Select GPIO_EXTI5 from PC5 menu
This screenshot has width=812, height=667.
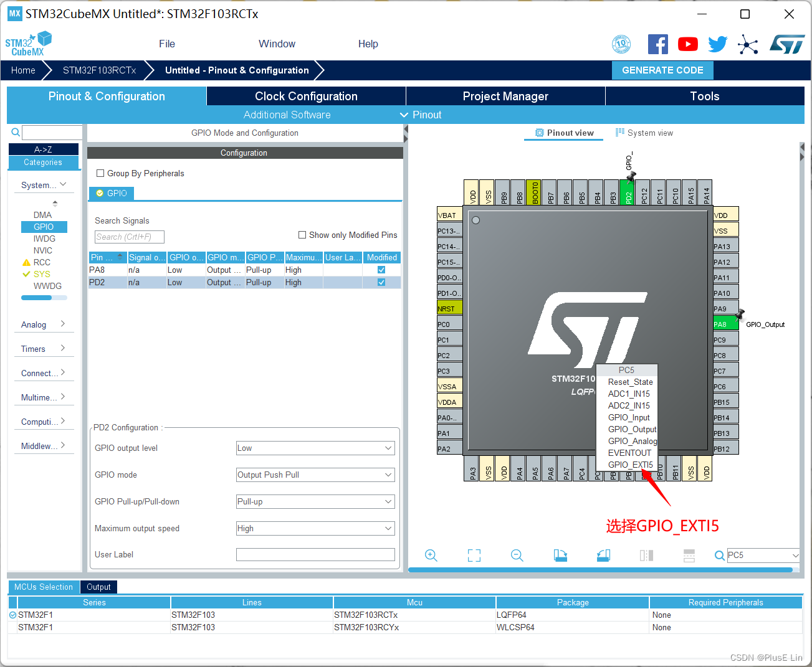tap(630, 465)
